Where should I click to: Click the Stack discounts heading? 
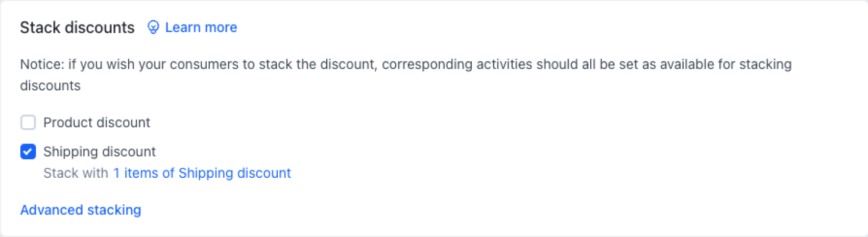click(x=77, y=28)
